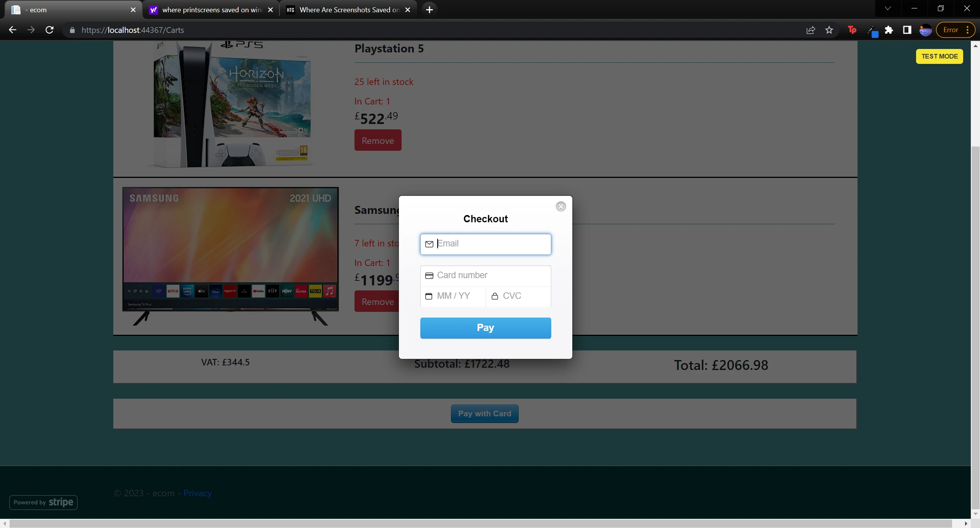Viewport: 980px width, 528px height.
Task: Reload the Carts page
Action: click(49, 30)
